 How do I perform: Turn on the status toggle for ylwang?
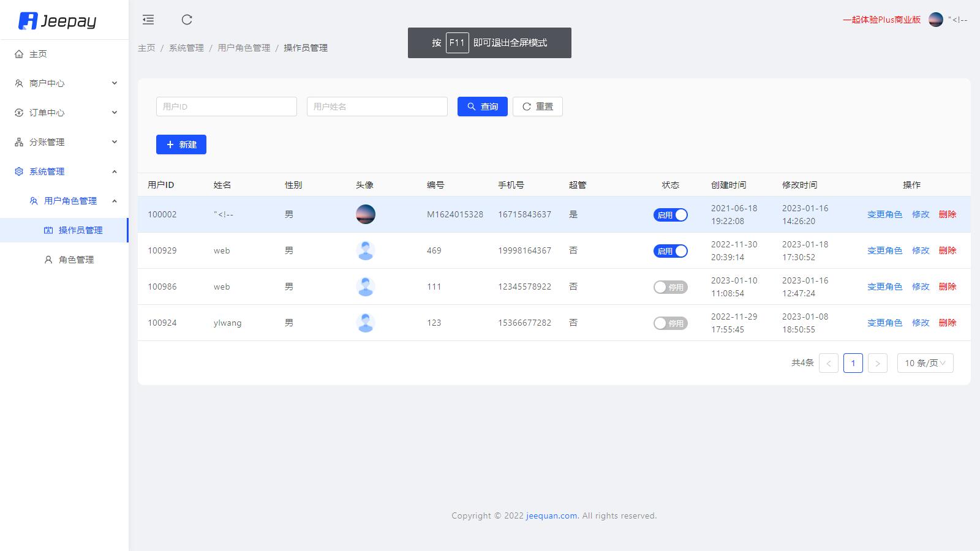pyautogui.click(x=671, y=323)
